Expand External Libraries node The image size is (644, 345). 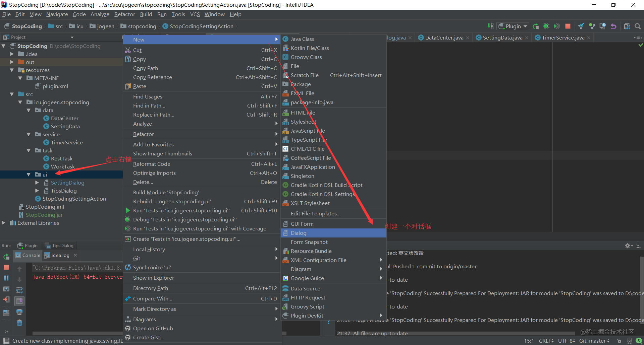point(4,223)
